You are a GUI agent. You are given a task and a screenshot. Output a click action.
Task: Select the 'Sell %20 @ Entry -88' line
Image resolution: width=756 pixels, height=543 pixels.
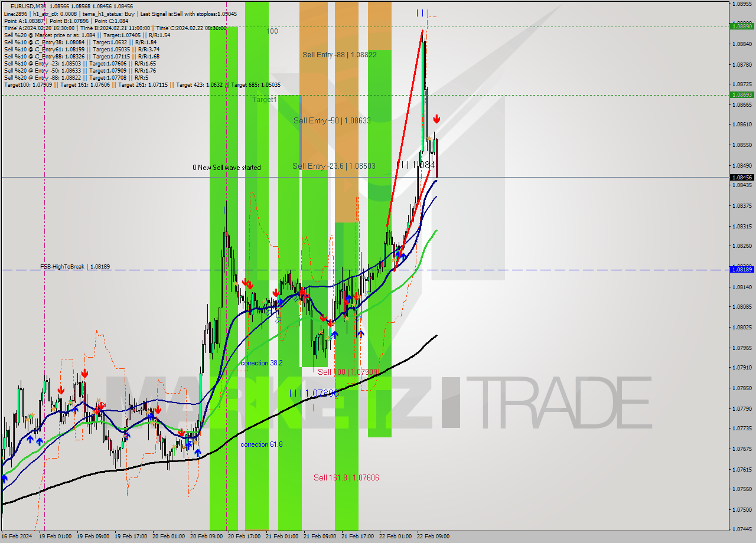click(x=76, y=77)
